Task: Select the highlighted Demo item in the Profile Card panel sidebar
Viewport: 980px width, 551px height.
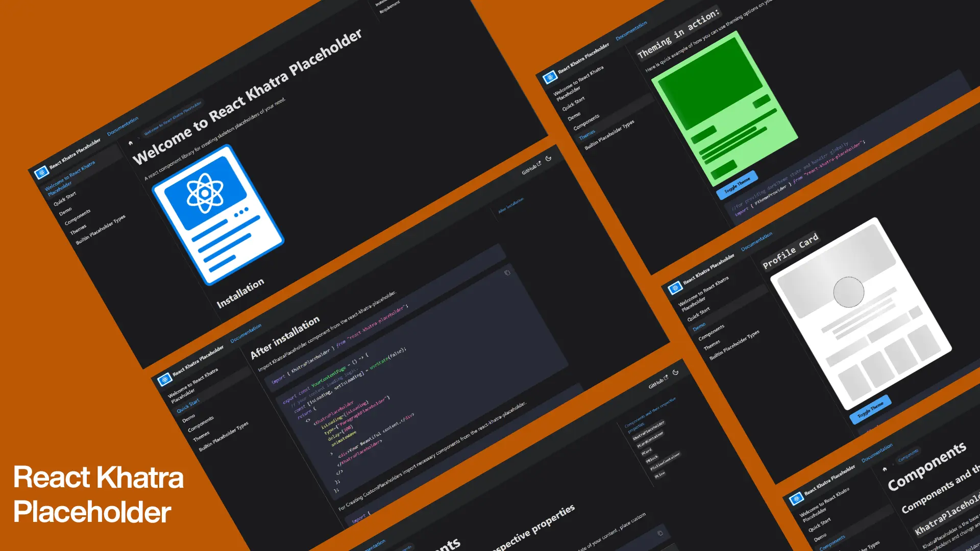Action: [699, 326]
